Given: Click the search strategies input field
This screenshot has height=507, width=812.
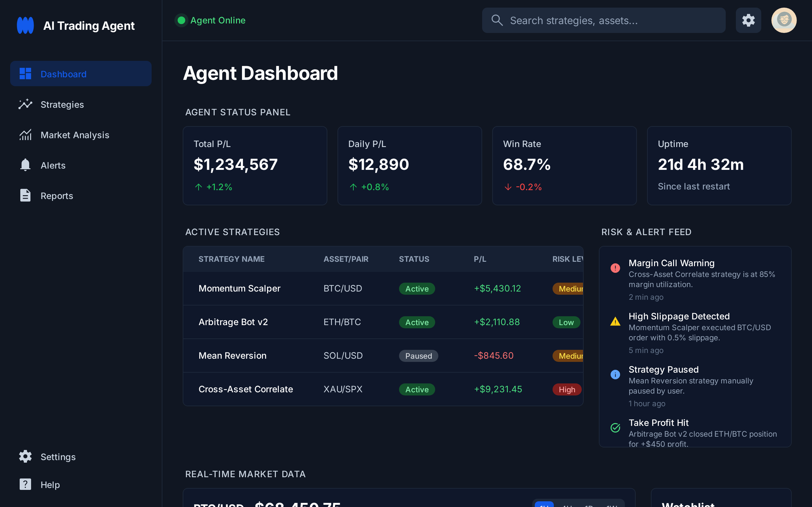Looking at the screenshot, I should 604,20.
